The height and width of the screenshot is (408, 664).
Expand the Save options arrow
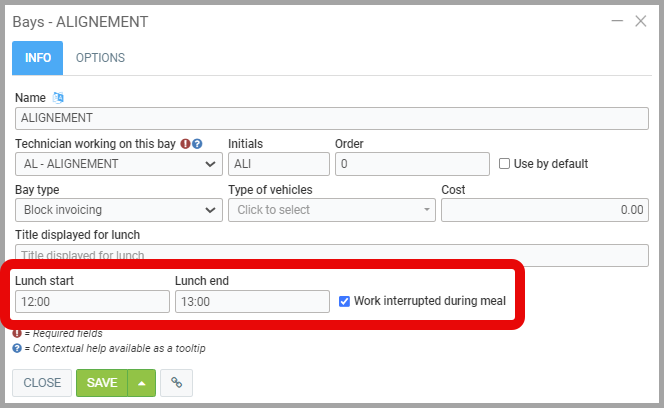(141, 383)
